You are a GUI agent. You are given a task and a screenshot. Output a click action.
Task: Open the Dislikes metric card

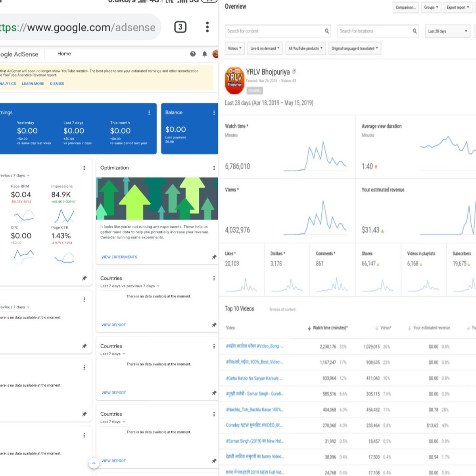point(287,270)
